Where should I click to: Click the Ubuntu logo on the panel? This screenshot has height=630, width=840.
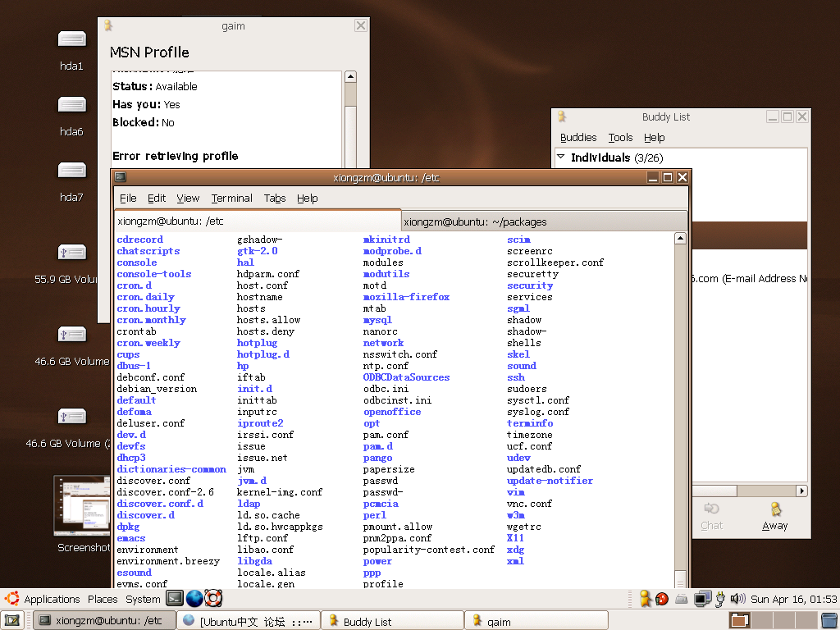(11, 598)
